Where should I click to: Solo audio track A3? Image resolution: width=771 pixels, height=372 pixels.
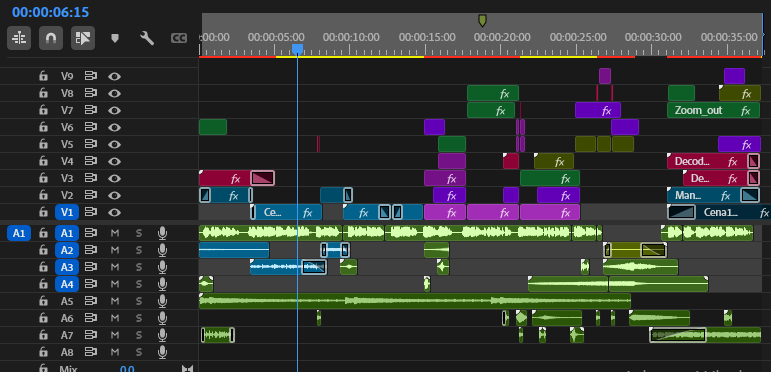coord(139,267)
